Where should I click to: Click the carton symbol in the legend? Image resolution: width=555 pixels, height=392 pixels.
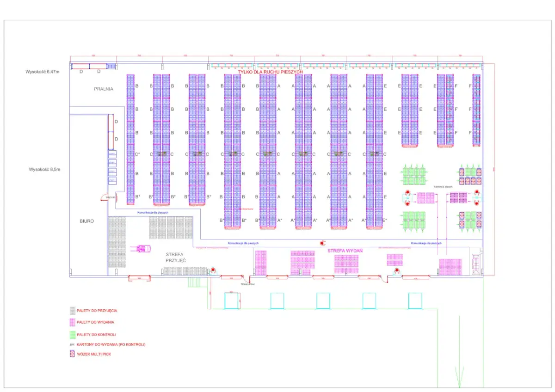coord(72,344)
